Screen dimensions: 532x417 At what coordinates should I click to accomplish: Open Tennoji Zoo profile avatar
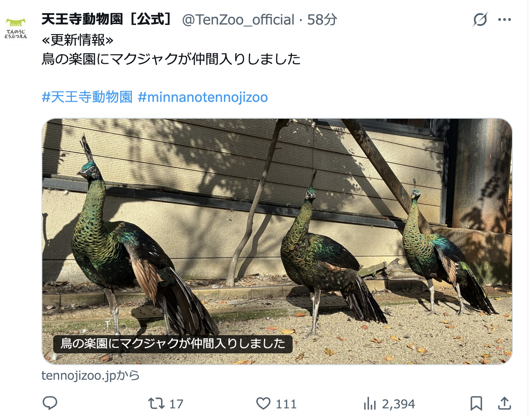point(15,28)
